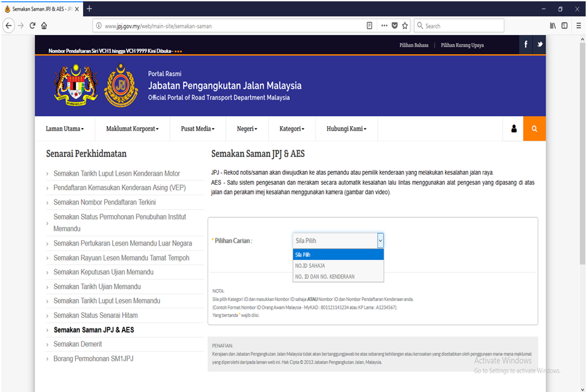Open Semakan Rayuan Lesen Memandu Tamat Tempoh
This screenshot has width=587, height=392.
click(x=121, y=258)
